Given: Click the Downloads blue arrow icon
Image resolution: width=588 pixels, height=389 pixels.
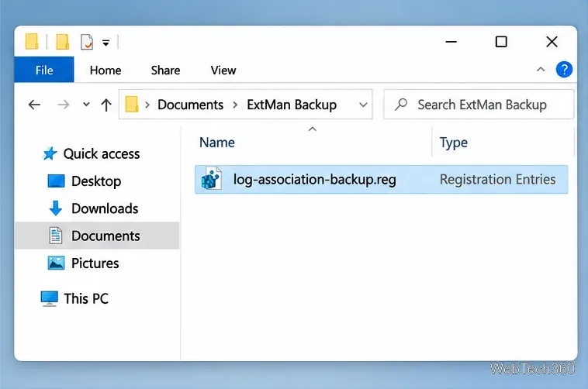Looking at the screenshot, I should 56,208.
